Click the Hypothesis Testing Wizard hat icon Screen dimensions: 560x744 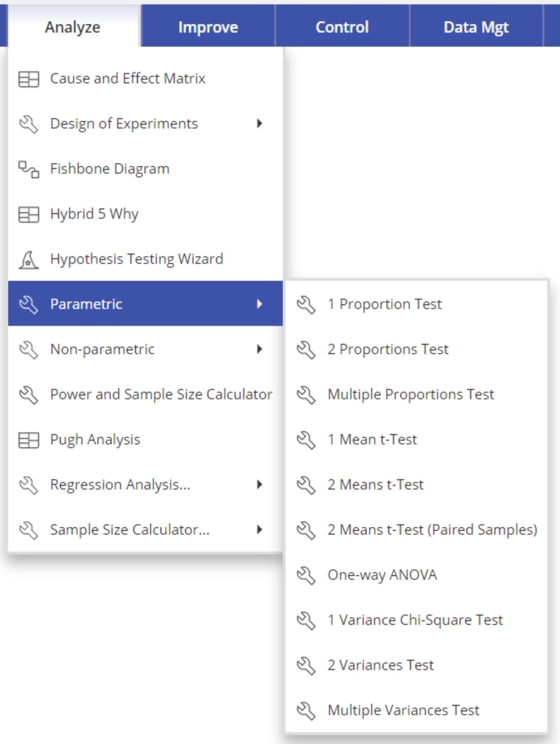point(28,260)
